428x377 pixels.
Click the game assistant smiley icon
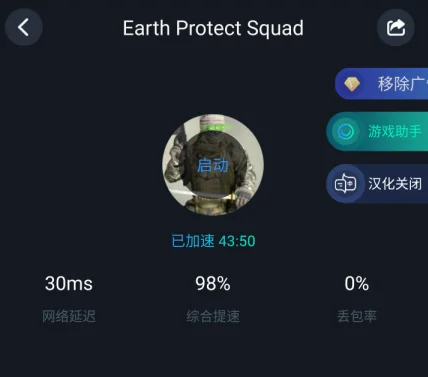(x=346, y=131)
